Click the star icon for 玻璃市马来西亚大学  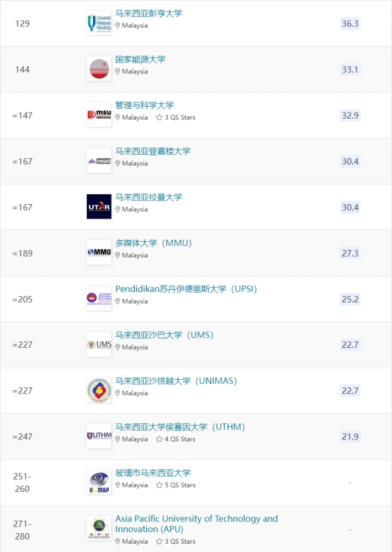point(159,485)
